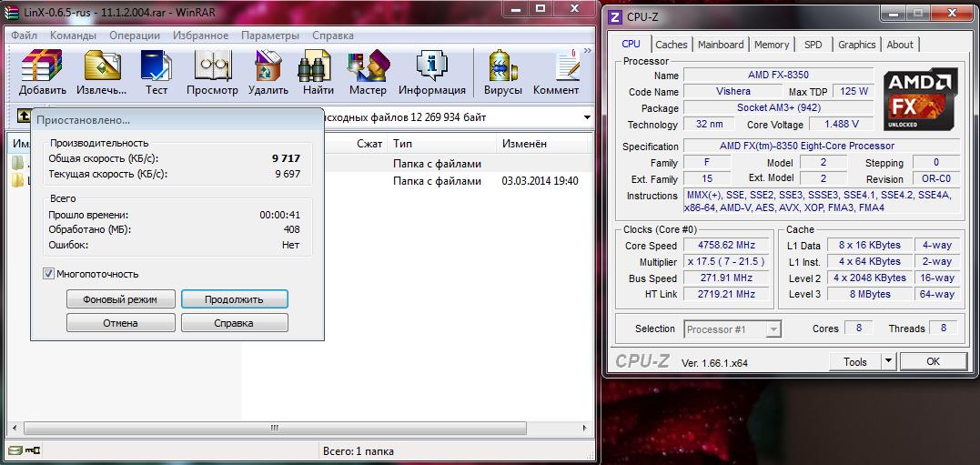The width and height of the screenshot is (980, 465).
Task: Click the Отмена button
Action: 121,323
